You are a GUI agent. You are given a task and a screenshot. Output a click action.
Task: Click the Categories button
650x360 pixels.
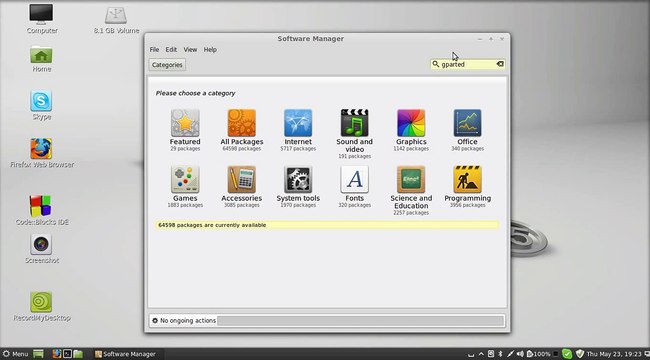[x=167, y=65]
